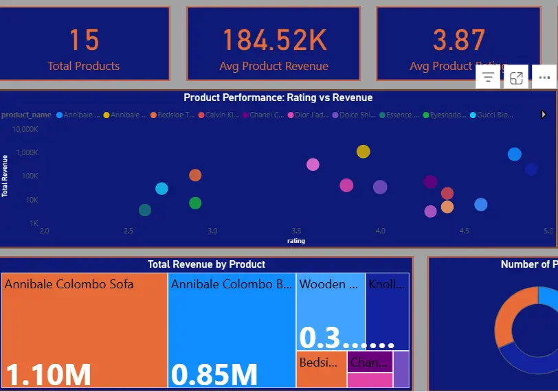Screen dimensions: 558x392
Task: Open the filter icon on the scatter visual
Action: 487,77
